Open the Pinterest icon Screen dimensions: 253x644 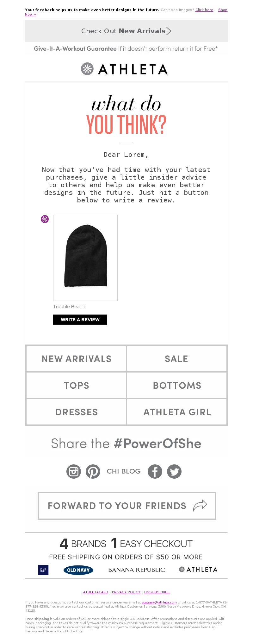[93, 471]
